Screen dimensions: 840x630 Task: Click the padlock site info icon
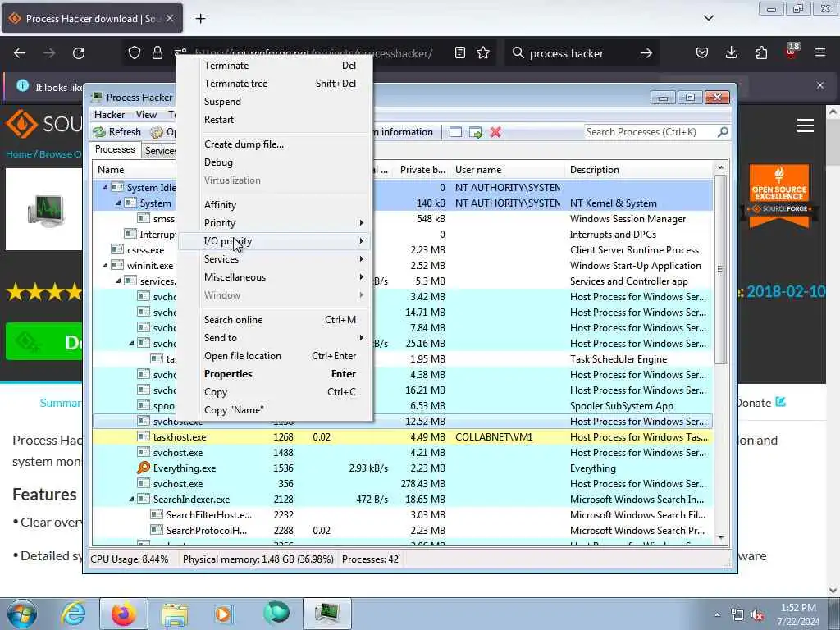pyautogui.click(x=157, y=53)
